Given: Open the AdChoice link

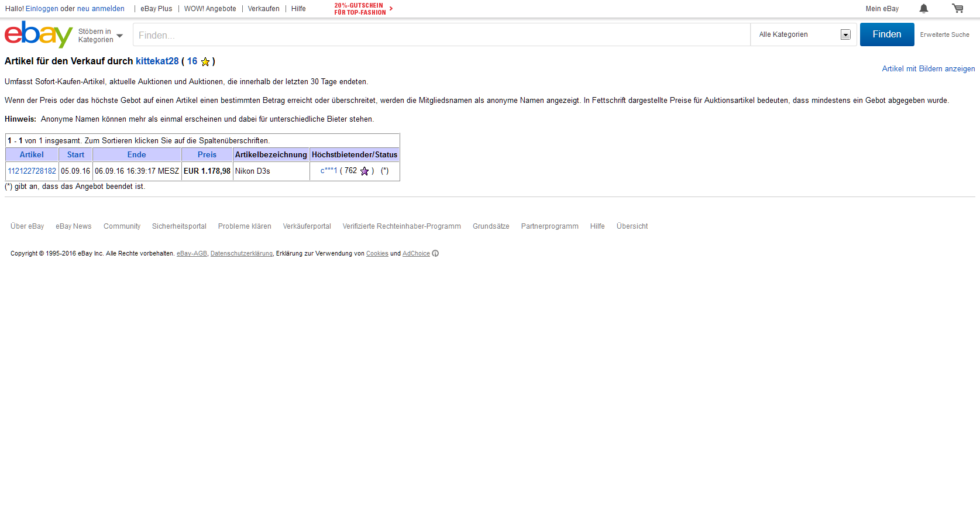Looking at the screenshot, I should (x=416, y=254).
